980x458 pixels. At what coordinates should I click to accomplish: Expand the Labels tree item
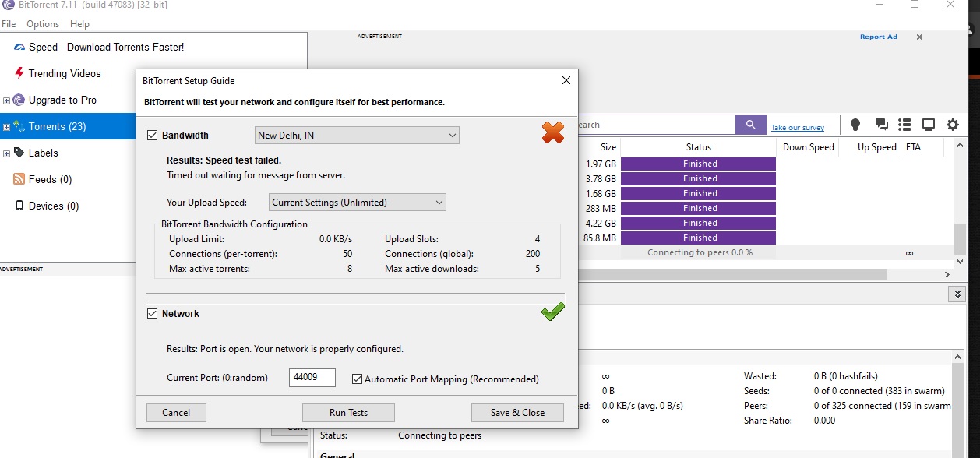(x=7, y=153)
